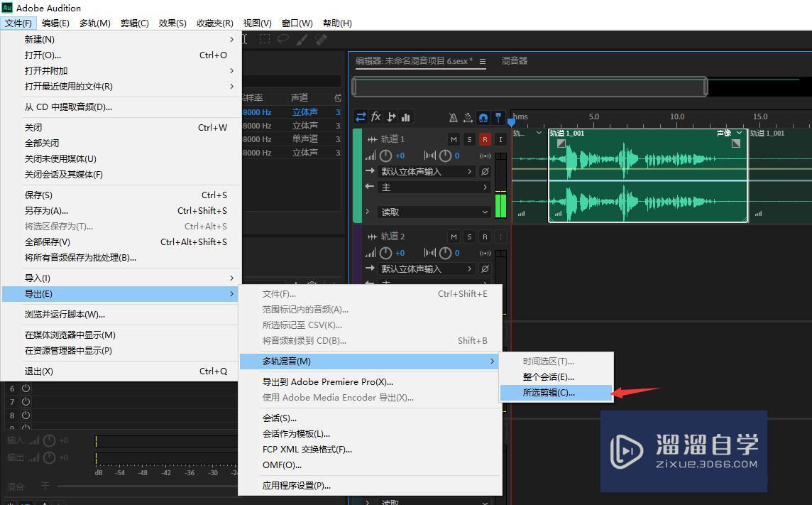
Task: Arm 轨道 2 for recording
Action: pyautogui.click(x=485, y=237)
